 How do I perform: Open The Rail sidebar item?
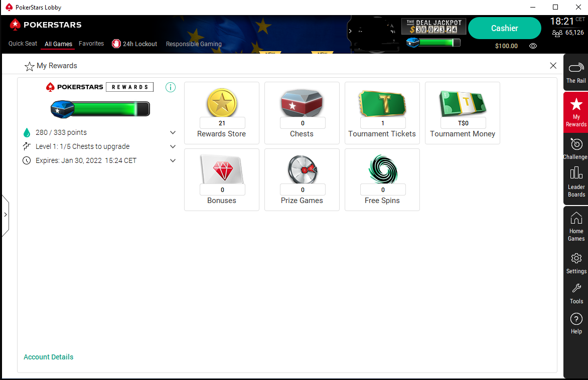point(576,73)
